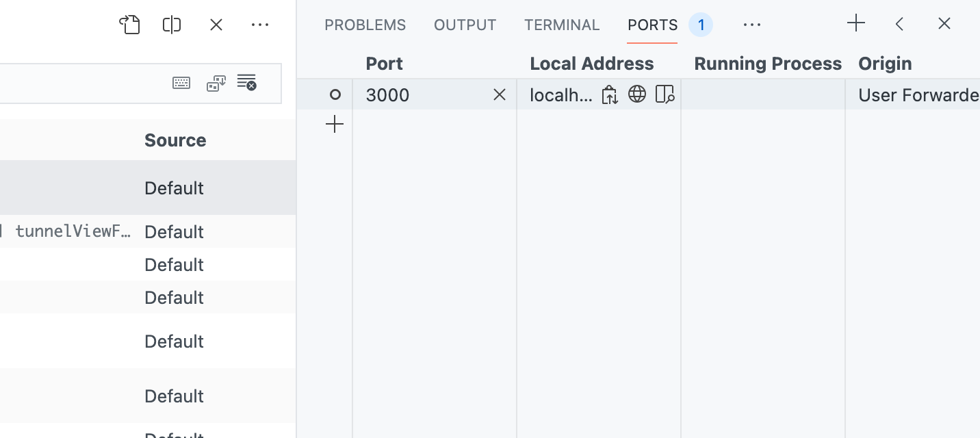Copy local address of port 3000
This screenshot has width=980, height=438.
coord(609,94)
